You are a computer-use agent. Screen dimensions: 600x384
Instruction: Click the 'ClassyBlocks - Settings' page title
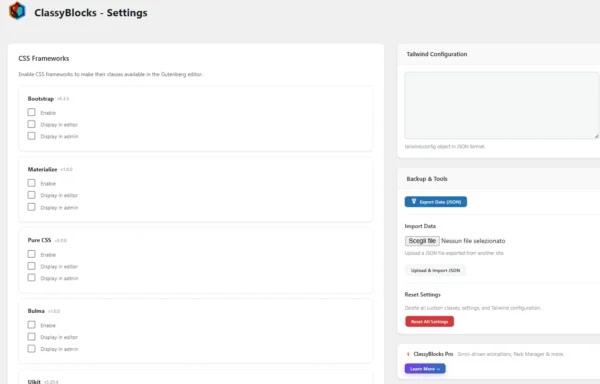(91, 13)
